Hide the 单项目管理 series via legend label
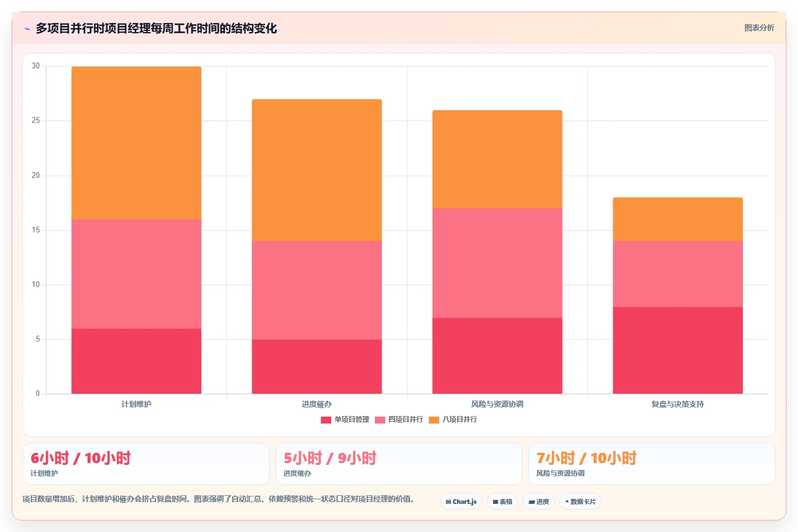 pos(352,420)
